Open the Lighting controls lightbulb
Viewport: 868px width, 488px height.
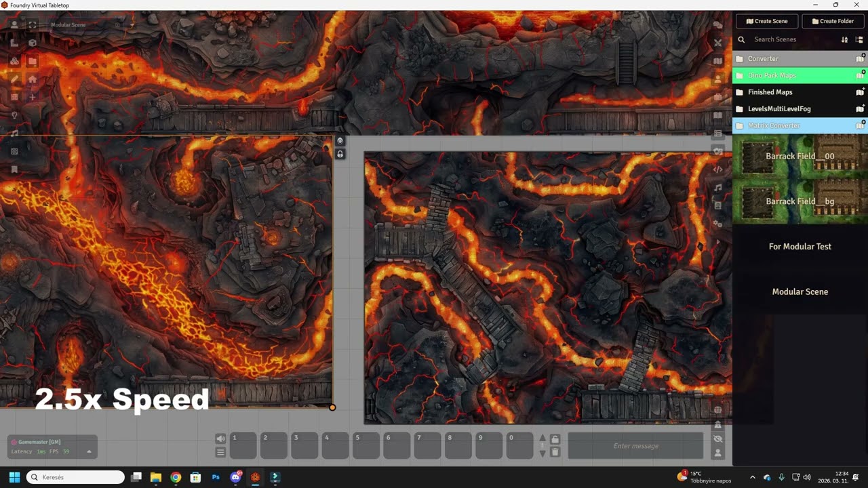pos(14,115)
